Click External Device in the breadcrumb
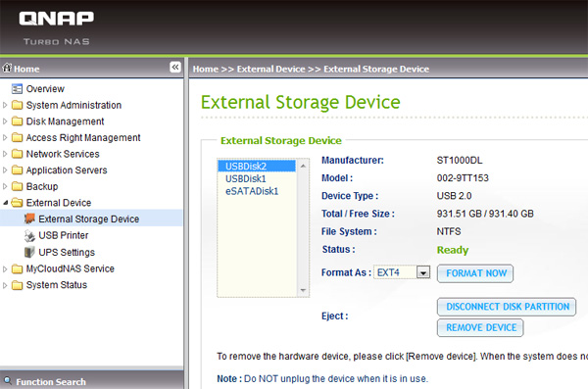 [x=271, y=69]
